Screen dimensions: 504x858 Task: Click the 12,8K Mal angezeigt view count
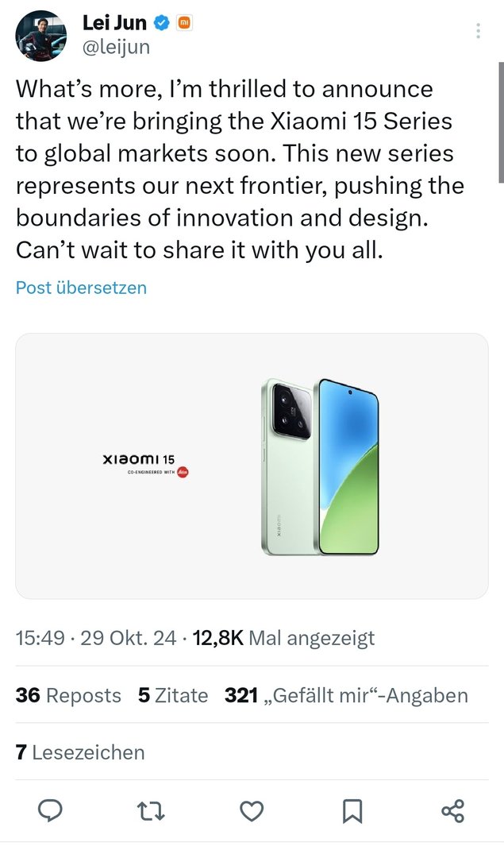pos(283,638)
